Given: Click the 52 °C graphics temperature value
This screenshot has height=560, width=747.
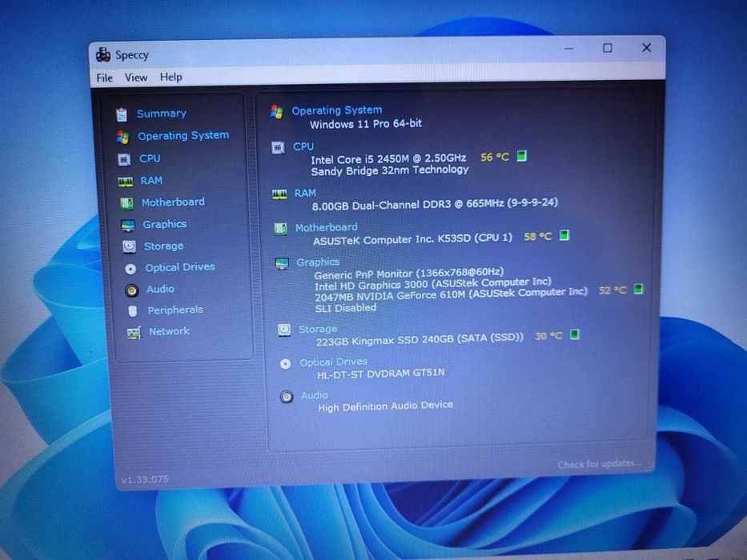Looking at the screenshot, I should pyautogui.click(x=612, y=290).
